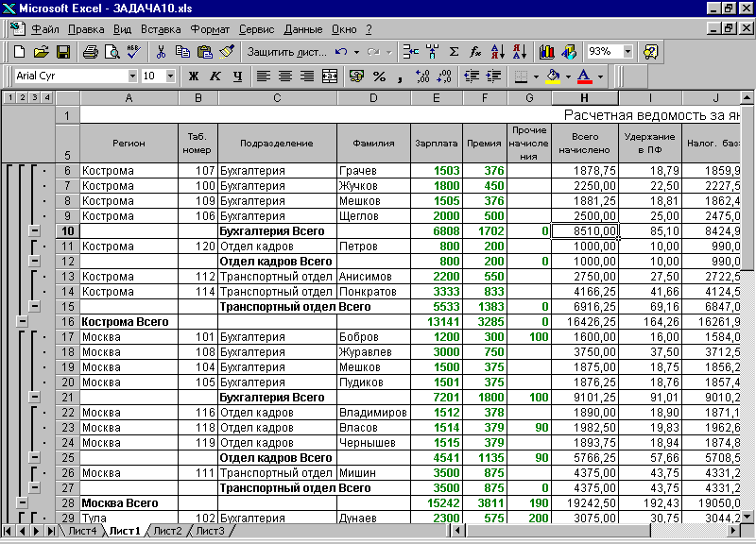Sort descending with the Z-A icon
This screenshot has width=756, height=544.
519,52
